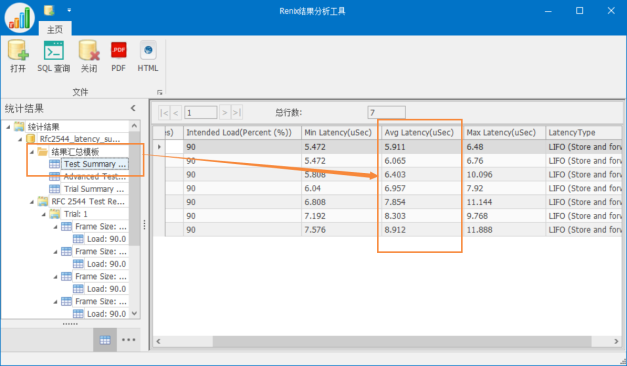The image size is (627, 366).
Task: Click the 结果汇总模板 folder icon
Action: (42, 152)
